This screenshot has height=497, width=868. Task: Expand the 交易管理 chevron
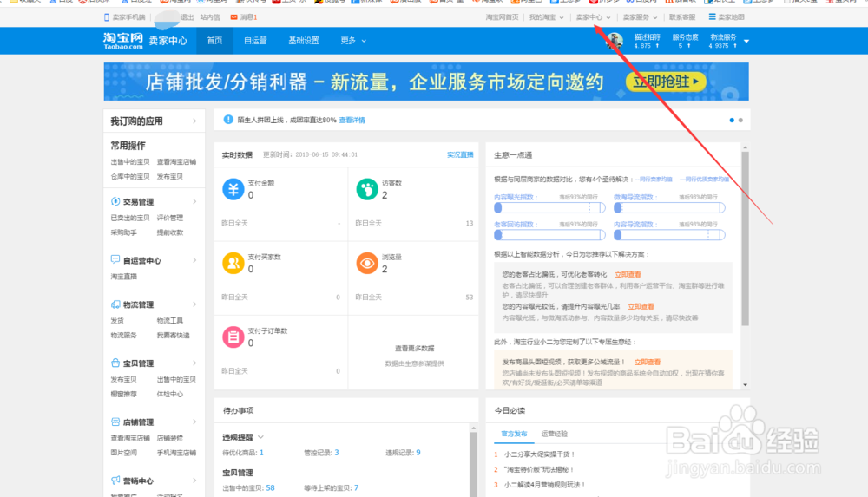click(x=194, y=201)
